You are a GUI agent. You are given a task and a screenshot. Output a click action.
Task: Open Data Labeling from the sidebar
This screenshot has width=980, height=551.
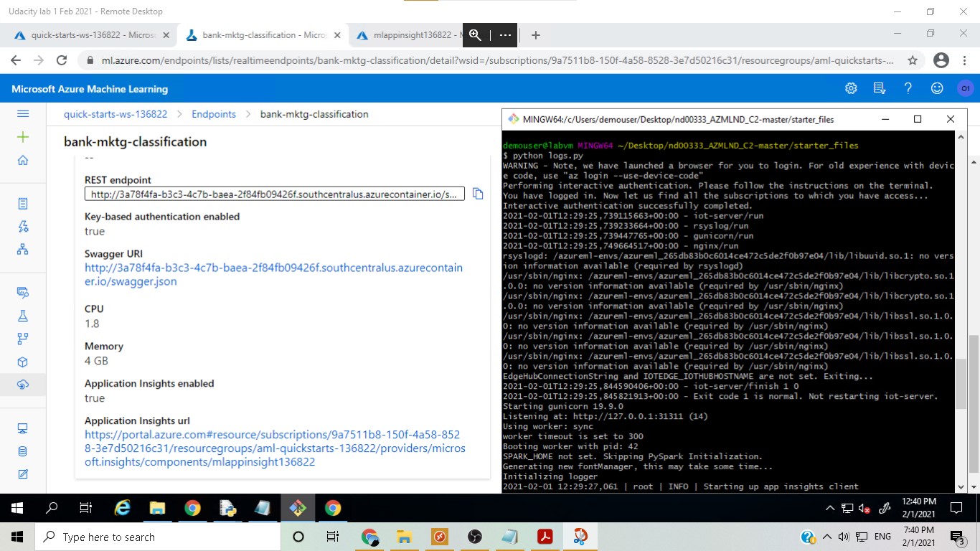[x=23, y=474]
